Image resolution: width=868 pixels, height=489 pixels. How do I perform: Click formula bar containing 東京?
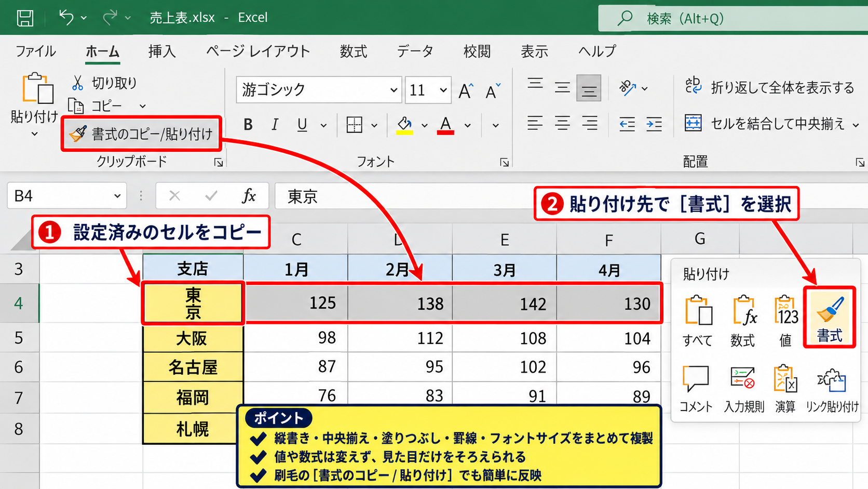571,196
